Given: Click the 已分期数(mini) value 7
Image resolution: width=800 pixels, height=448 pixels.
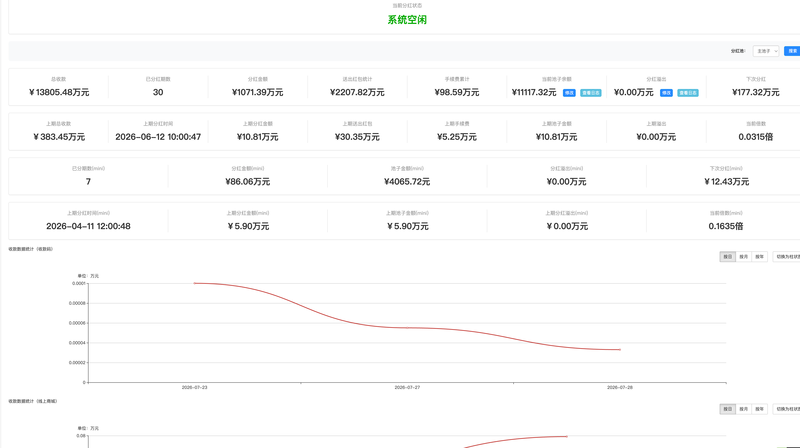Looking at the screenshot, I should 88,182.
